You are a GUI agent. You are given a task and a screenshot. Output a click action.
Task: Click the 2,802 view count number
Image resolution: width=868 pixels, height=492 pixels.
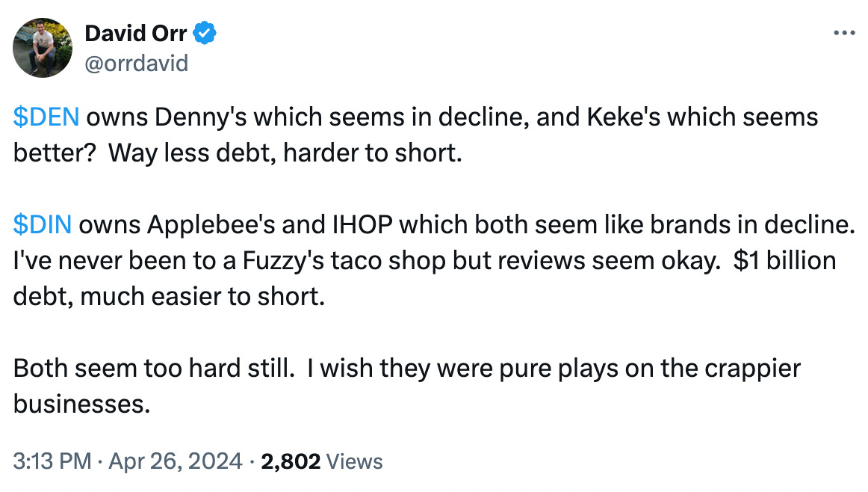tap(291, 461)
